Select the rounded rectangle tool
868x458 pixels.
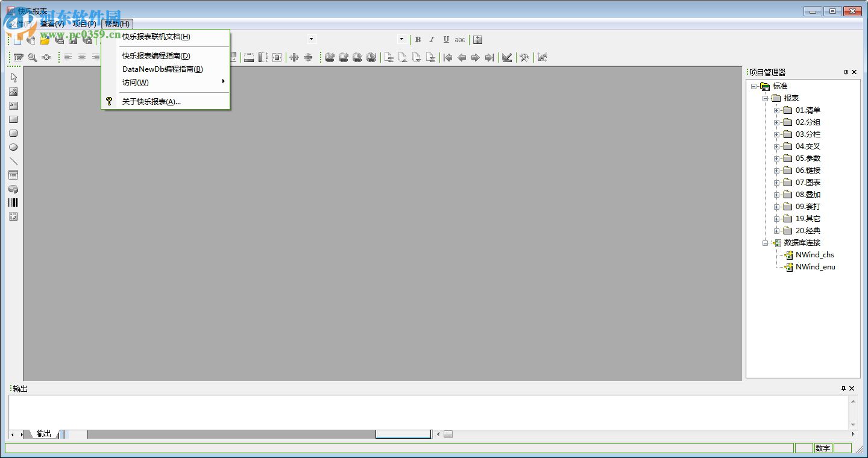pos(13,133)
